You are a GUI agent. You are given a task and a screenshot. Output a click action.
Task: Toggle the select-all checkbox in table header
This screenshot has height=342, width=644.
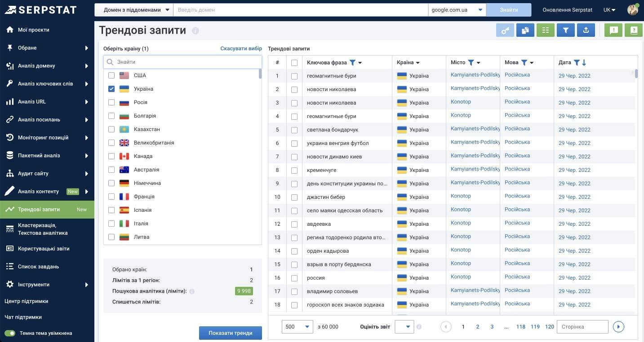point(294,62)
